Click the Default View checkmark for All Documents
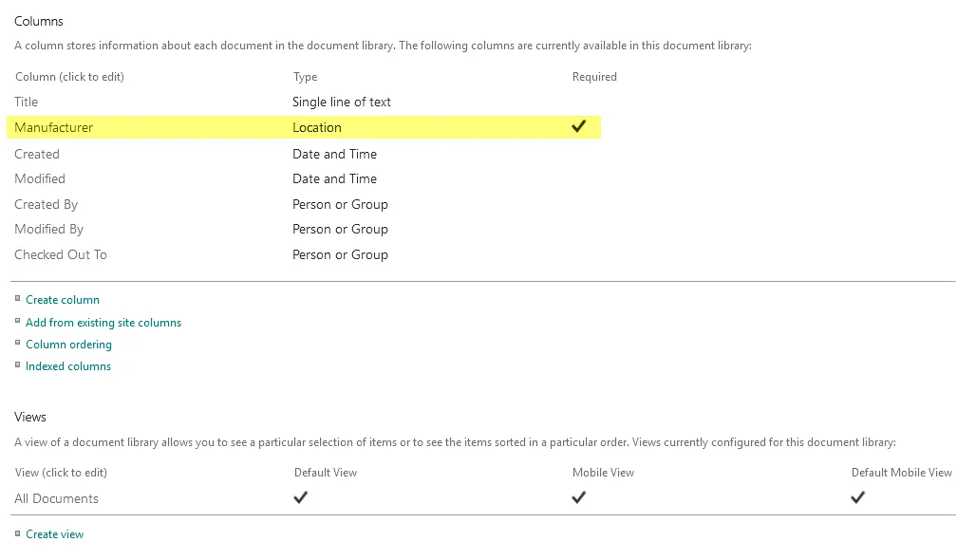This screenshot has width=956, height=560. pyautogui.click(x=301, y=496)
